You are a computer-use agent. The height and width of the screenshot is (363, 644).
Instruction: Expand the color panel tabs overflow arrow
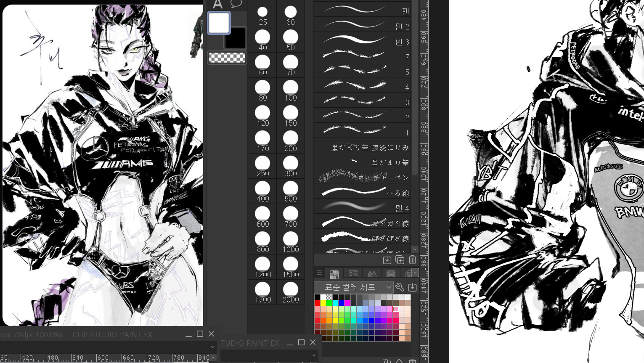(415, 273)
